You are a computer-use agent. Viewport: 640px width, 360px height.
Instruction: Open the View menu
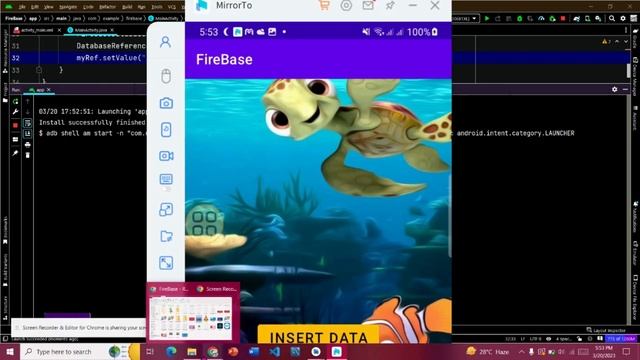point(48,7)
